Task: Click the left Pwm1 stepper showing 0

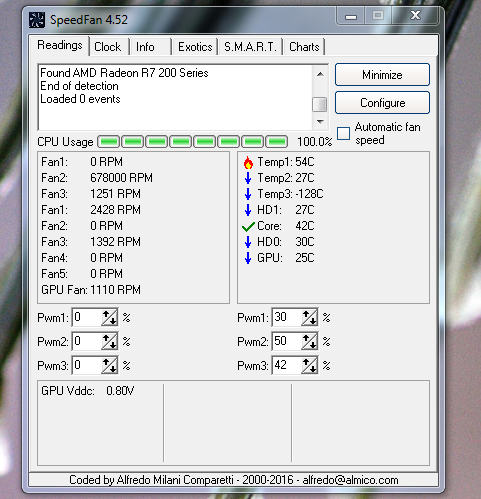Action: pyautogui.click(x=110, y=317)
